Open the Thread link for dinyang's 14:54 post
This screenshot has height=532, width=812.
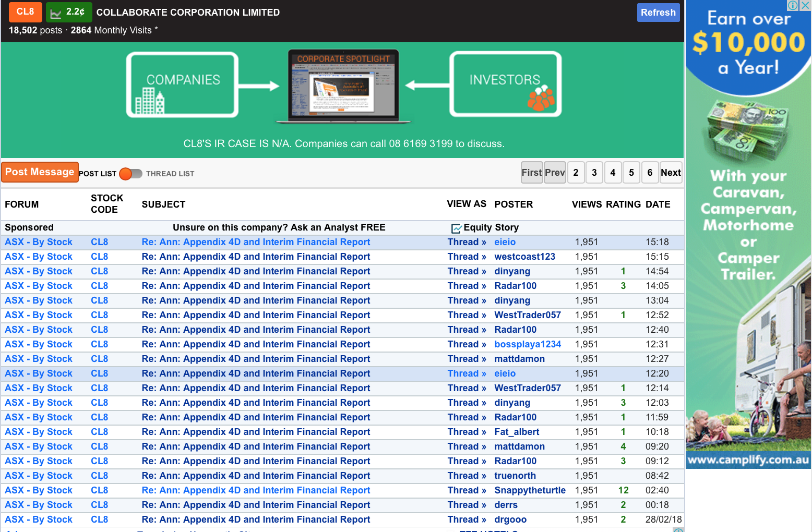click(467, 271)
